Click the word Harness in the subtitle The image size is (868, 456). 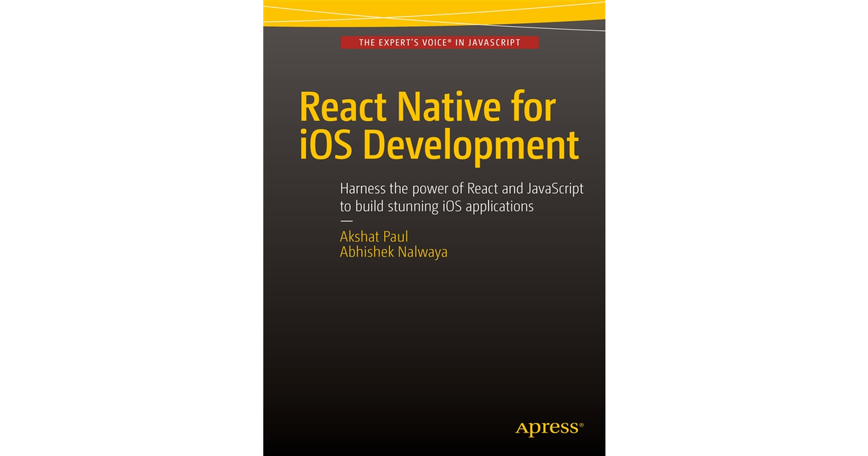coord(364,187)
